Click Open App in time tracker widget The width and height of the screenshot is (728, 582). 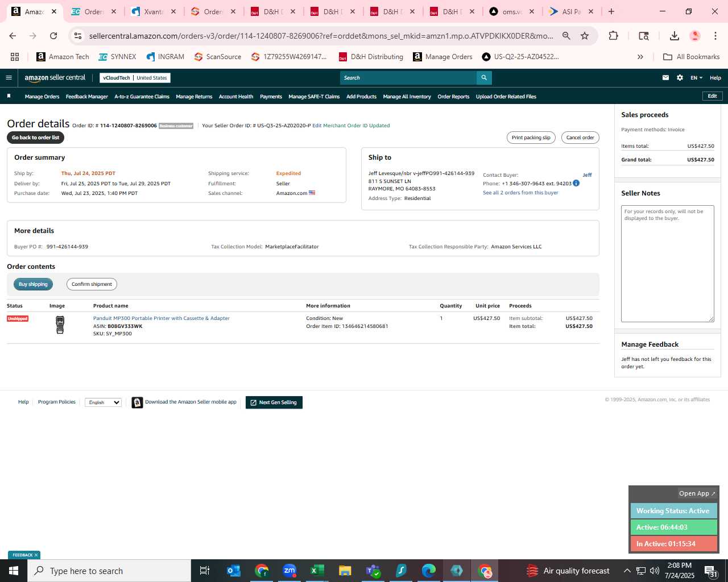coord(697,493)
